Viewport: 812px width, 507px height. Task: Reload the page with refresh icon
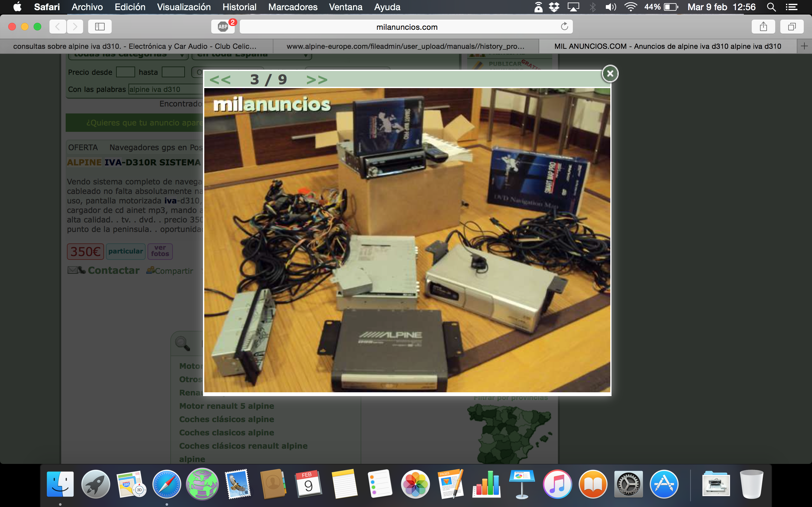[x=564, y=27]
